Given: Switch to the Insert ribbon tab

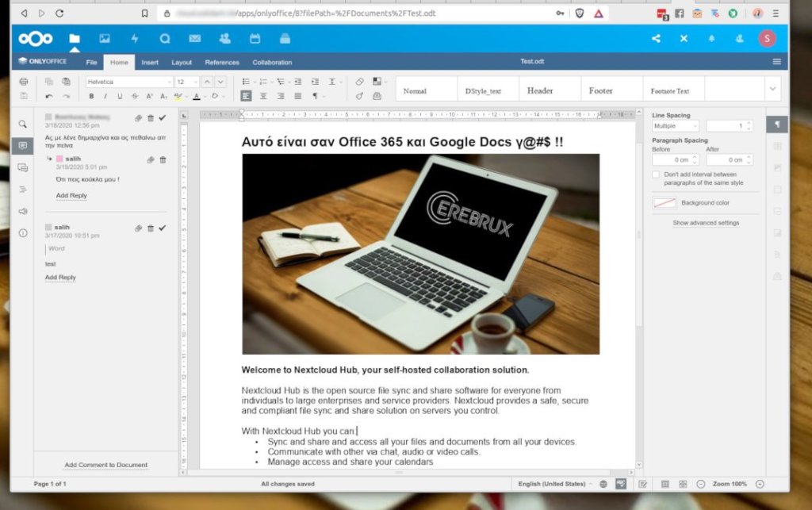Looking at the screenshot, I should pos(150,62).
